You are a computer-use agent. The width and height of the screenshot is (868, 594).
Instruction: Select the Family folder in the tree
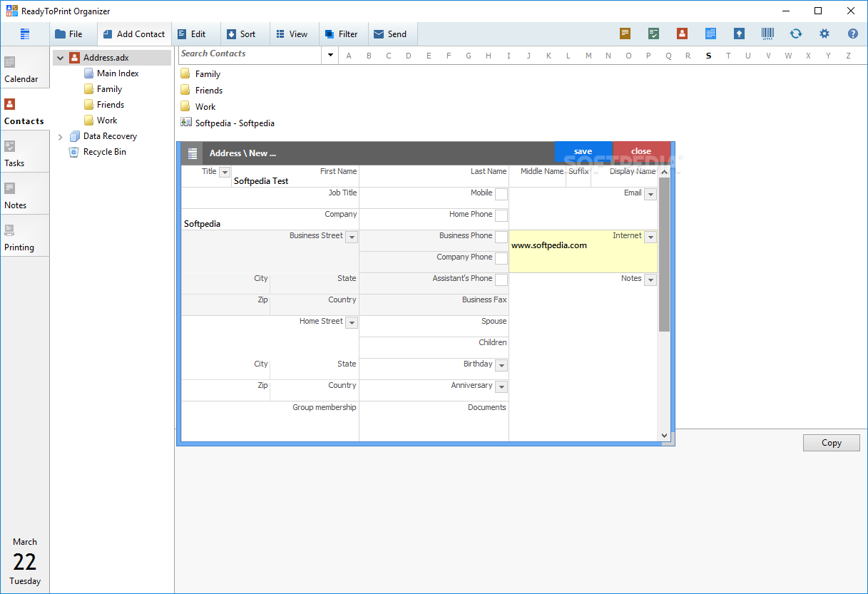pos(109,89)
